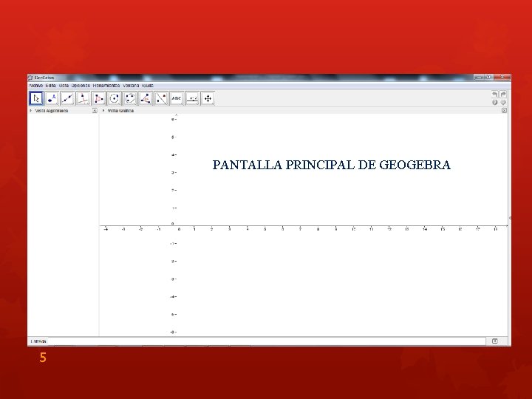Select the New Point tool
The image size is (532, 399).
point(52,98)
